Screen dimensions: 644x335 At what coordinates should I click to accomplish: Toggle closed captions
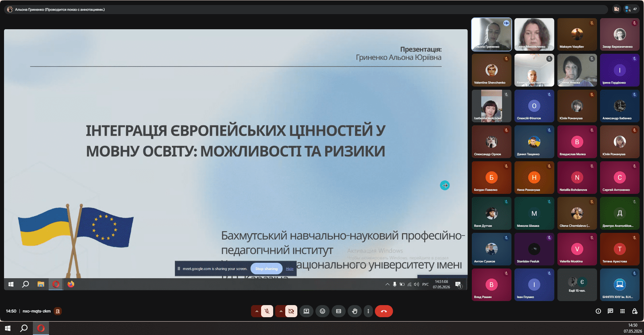pos(339,311)
